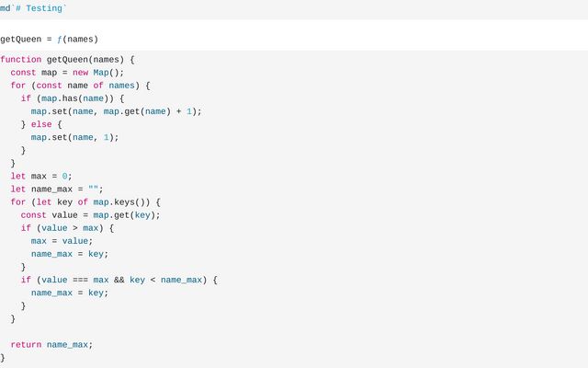The image size is (588, 368).
Task: Click the 'if (value > max) {' line
Action: tap(67, 227)
